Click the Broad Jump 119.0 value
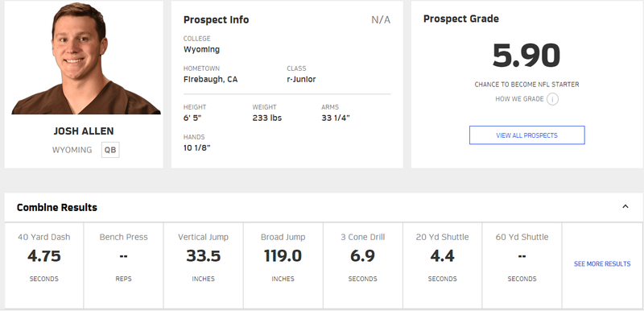 point(283,256)
